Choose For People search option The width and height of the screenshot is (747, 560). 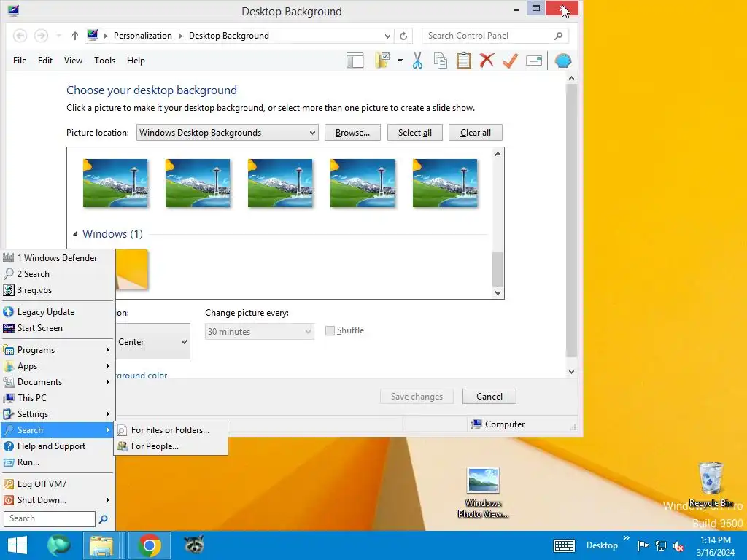pos(171,446)
